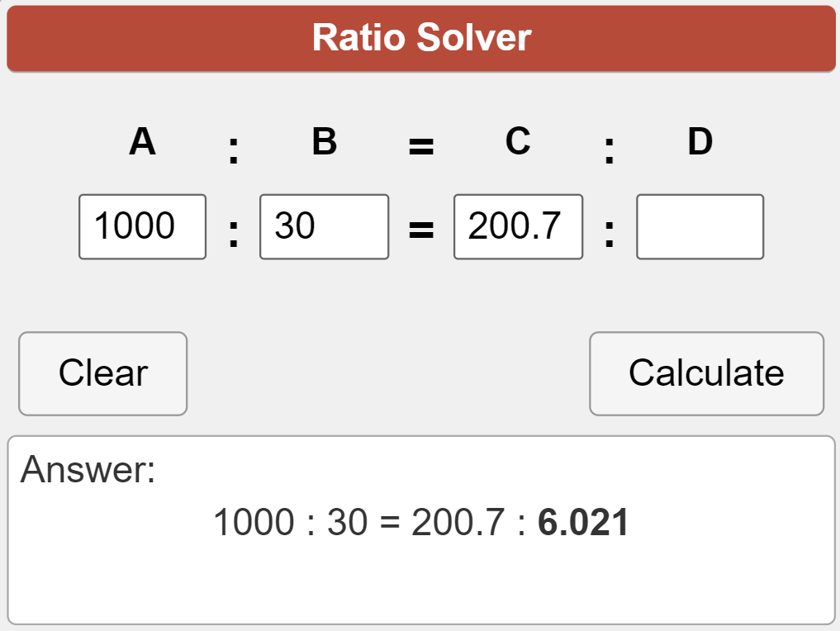Click the column label D

tap(700, 142)
